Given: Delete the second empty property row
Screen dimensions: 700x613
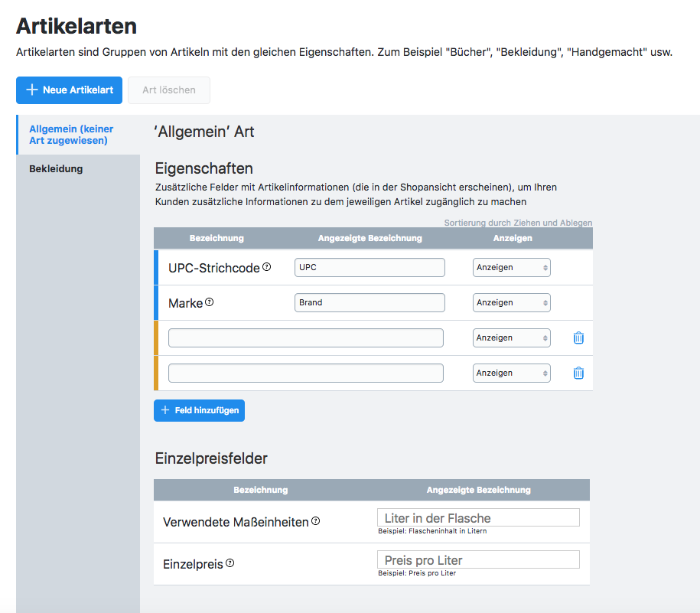Looking at the screenshot, I should (578, 373).
